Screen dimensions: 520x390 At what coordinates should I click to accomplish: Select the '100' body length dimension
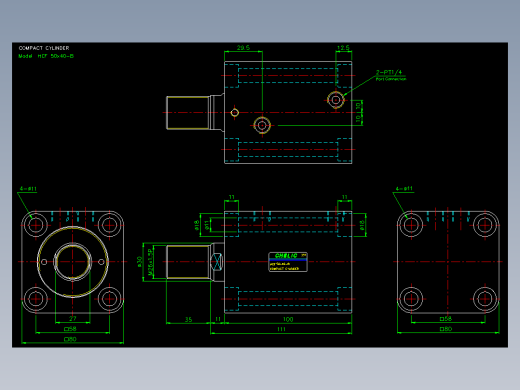point(288,319)
